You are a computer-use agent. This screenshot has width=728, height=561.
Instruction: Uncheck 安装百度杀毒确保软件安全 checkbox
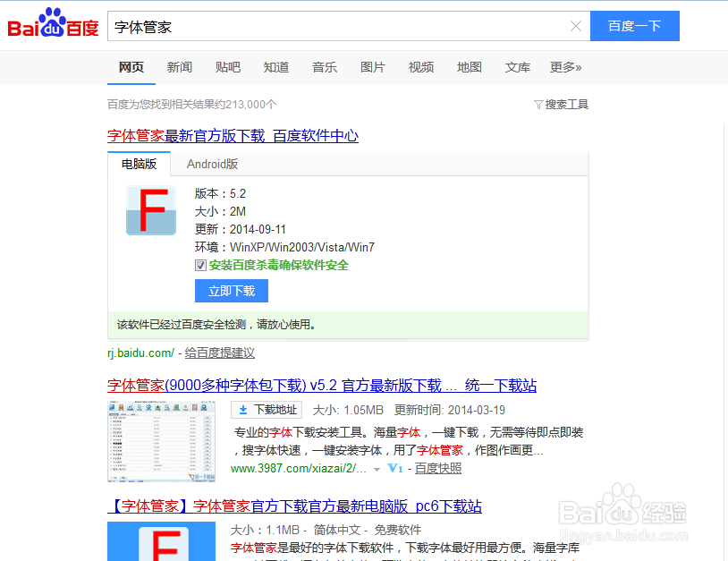pos(200,265)
